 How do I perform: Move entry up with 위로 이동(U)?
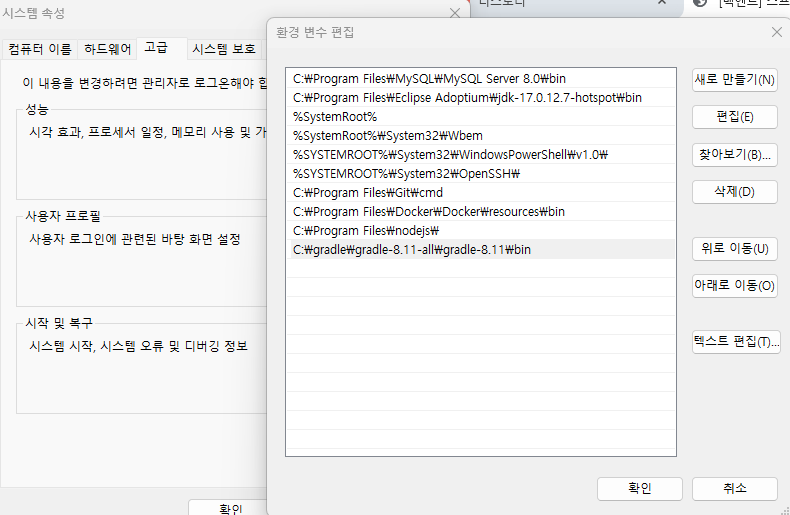735,248
